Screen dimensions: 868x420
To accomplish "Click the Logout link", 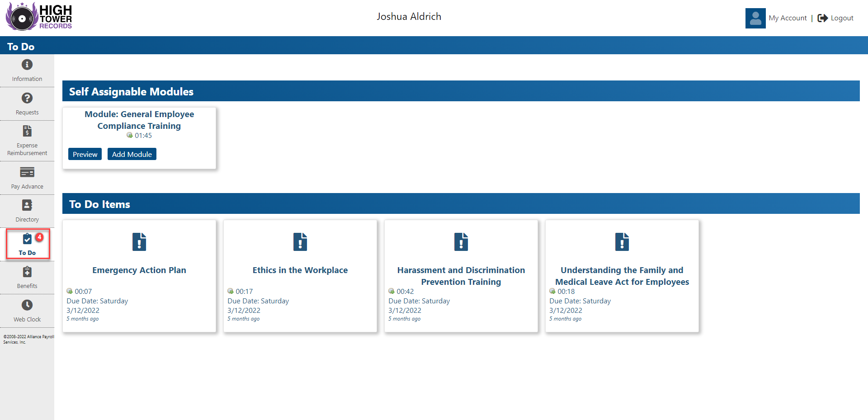I will click(842, 18).
